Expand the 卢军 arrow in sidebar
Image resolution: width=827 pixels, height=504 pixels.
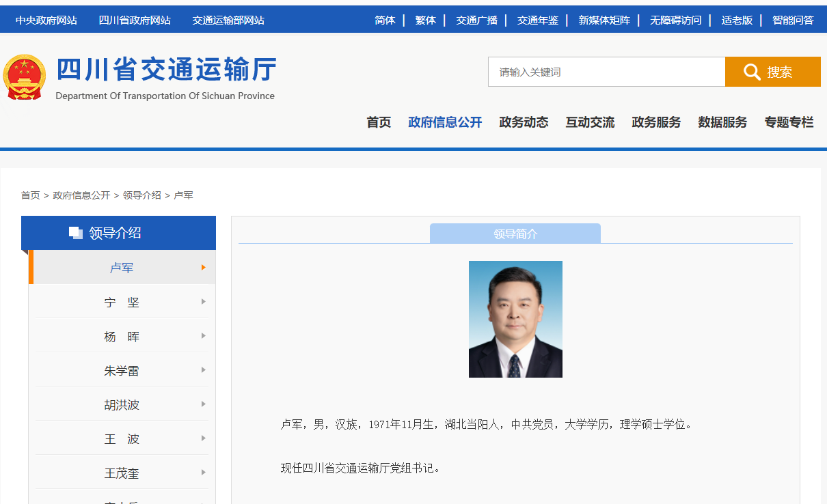point(204,268)
